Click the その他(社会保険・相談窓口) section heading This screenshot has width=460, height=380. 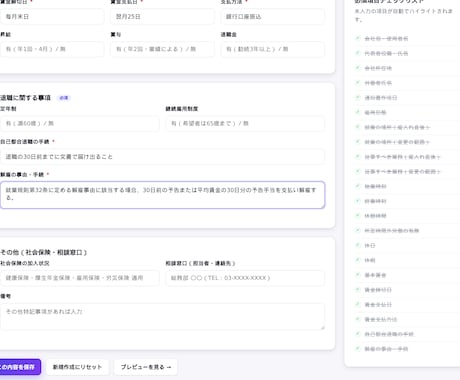[43, 252]
